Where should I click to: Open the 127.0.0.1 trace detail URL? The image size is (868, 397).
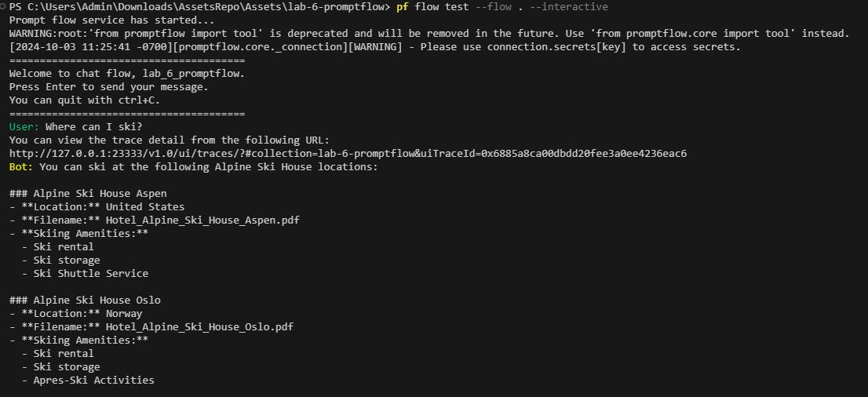pos(348,153)
